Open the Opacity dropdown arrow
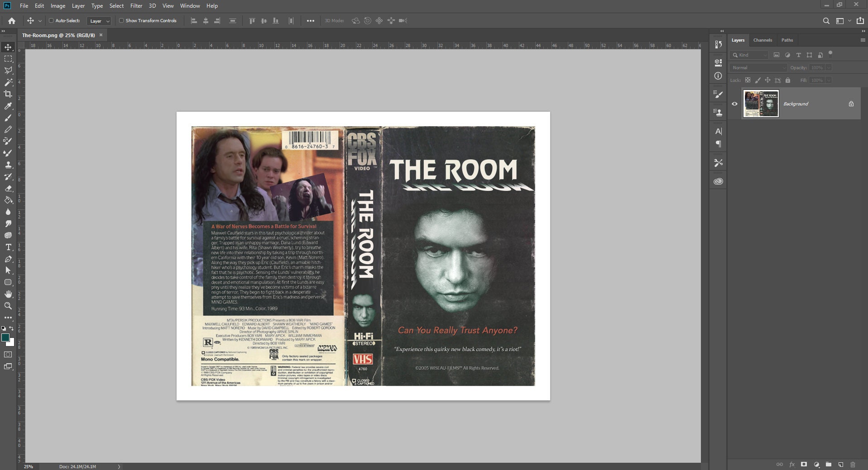 tap(829, 67)
